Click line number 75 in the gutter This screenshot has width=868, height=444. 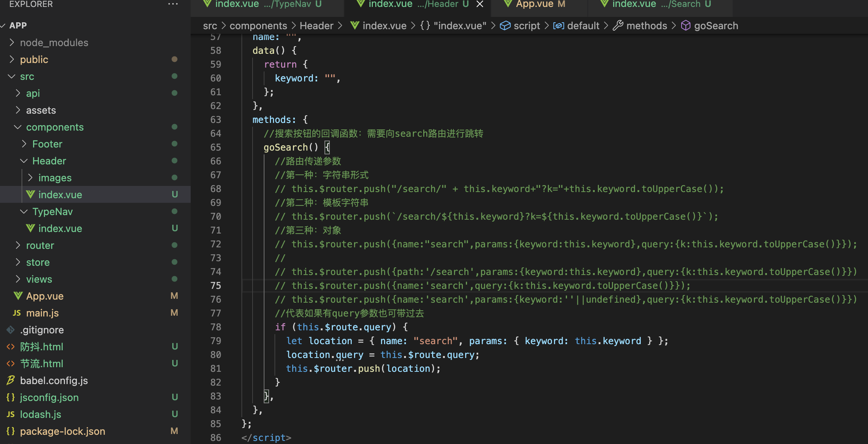coord(216,285)
